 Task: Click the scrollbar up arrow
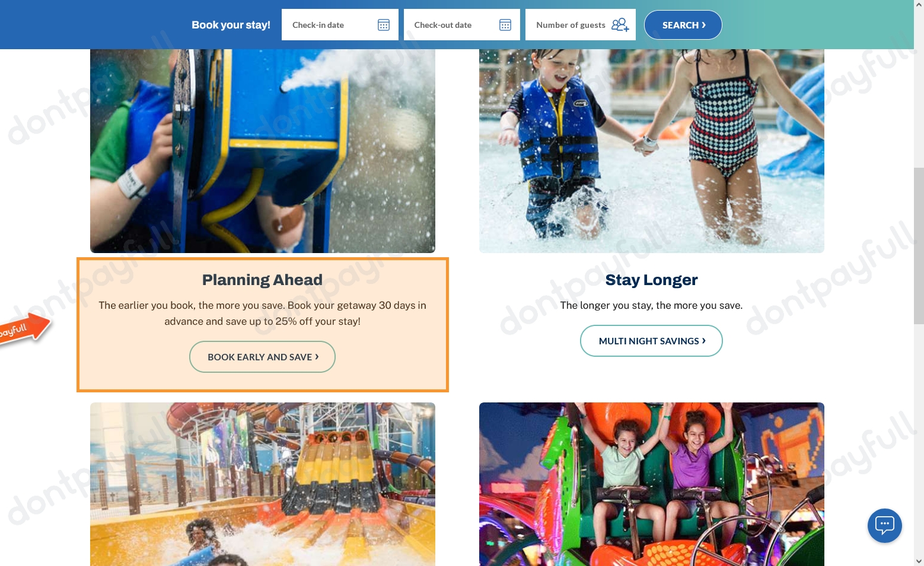(x=919, y=5)
